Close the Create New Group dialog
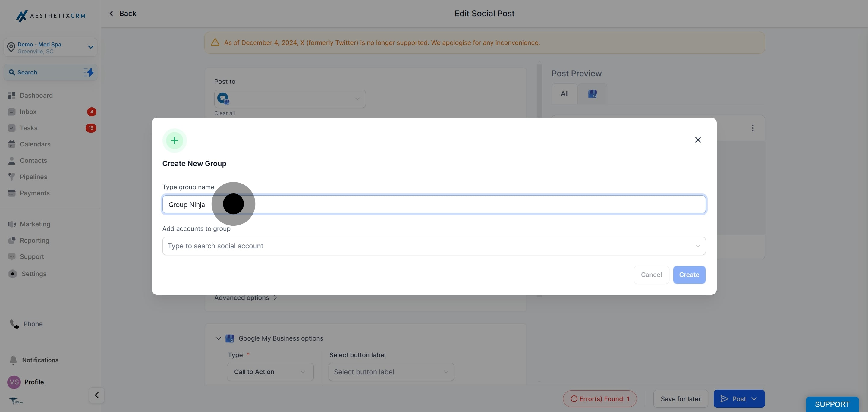868x412 pixels. point(698,140)
